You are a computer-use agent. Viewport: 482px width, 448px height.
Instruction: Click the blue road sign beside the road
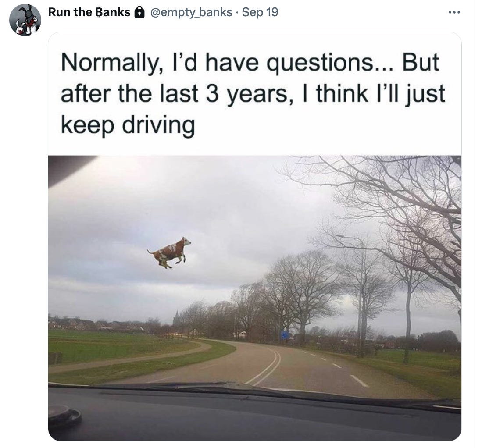(x=285, y=334)
